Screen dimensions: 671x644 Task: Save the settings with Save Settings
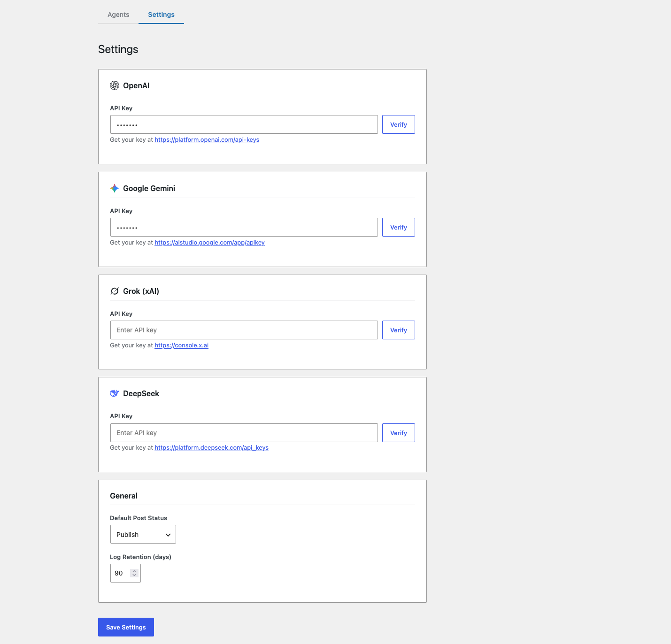(126, 627)
